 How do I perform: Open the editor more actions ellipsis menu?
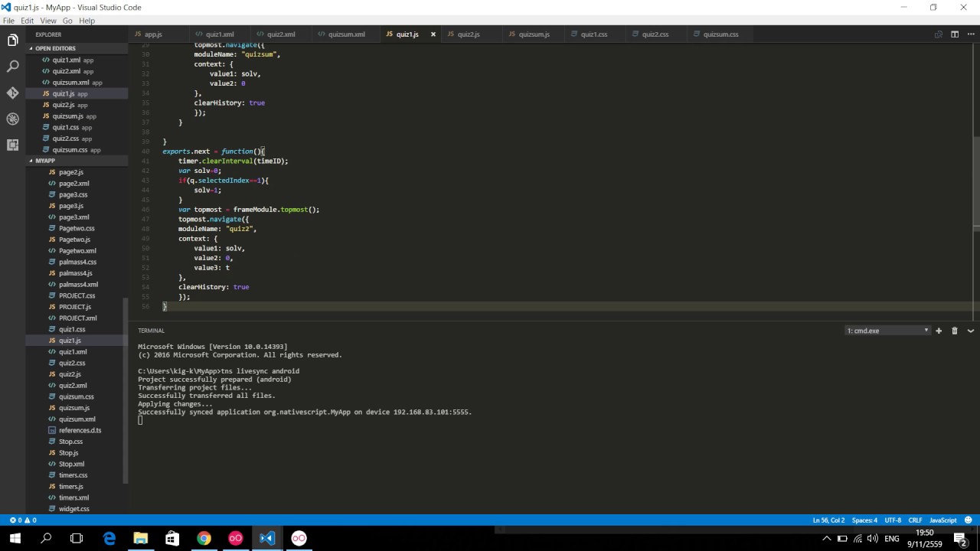point(970,34)
